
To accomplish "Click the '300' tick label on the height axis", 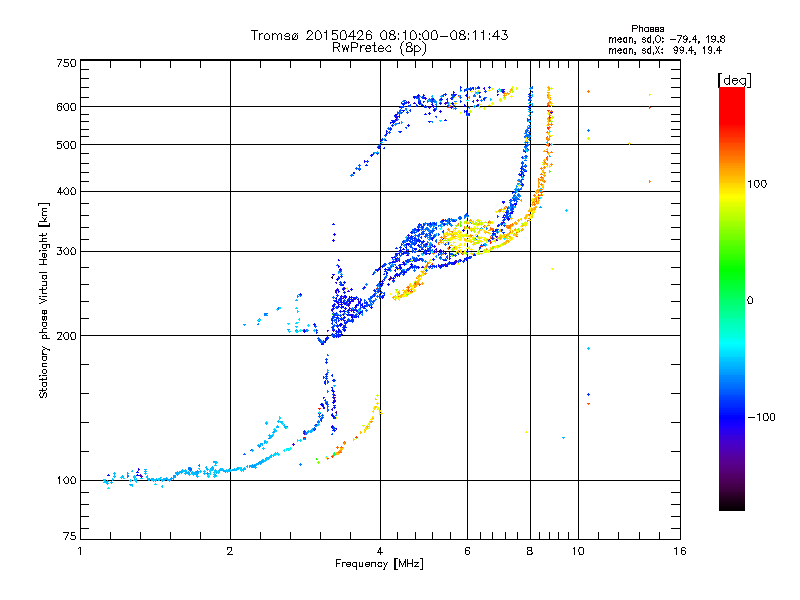I will pyautogui.click(x=66, y=251).
